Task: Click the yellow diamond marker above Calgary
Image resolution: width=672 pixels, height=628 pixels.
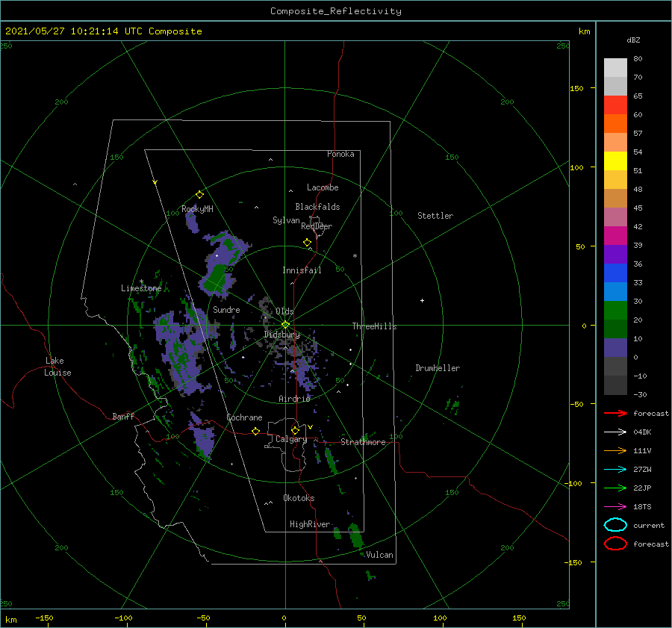Action: (x=295, y=430)
